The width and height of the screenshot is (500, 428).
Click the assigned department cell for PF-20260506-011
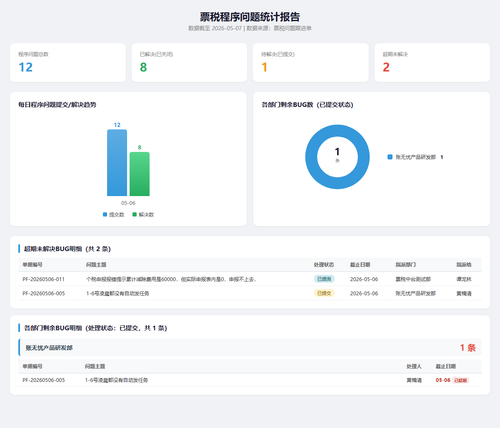click(413, 279)
